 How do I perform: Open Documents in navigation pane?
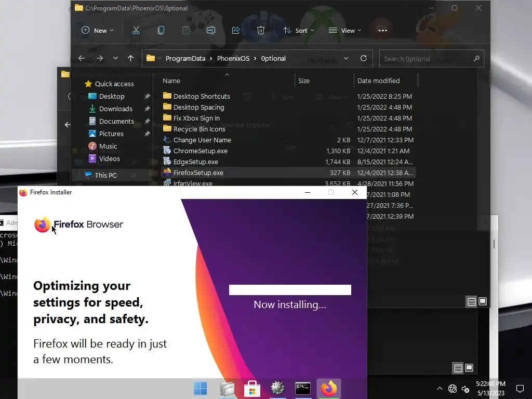tap(116, 122)
